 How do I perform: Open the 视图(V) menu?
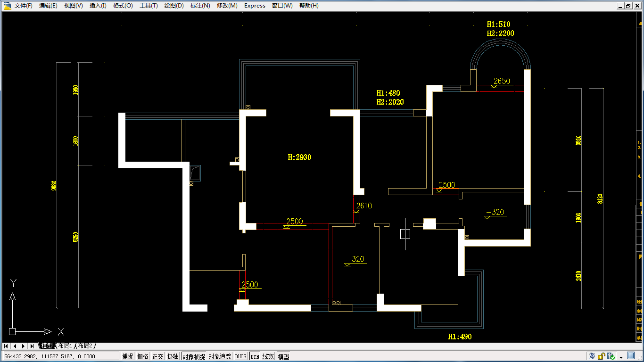(x=73, y=6)
